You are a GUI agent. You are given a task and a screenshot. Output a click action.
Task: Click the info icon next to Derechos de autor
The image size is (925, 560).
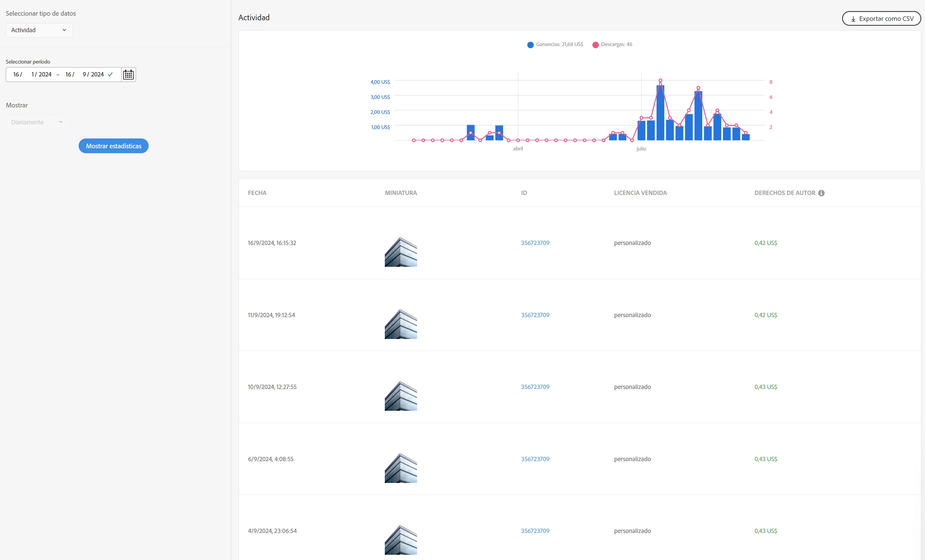point(821,193)
